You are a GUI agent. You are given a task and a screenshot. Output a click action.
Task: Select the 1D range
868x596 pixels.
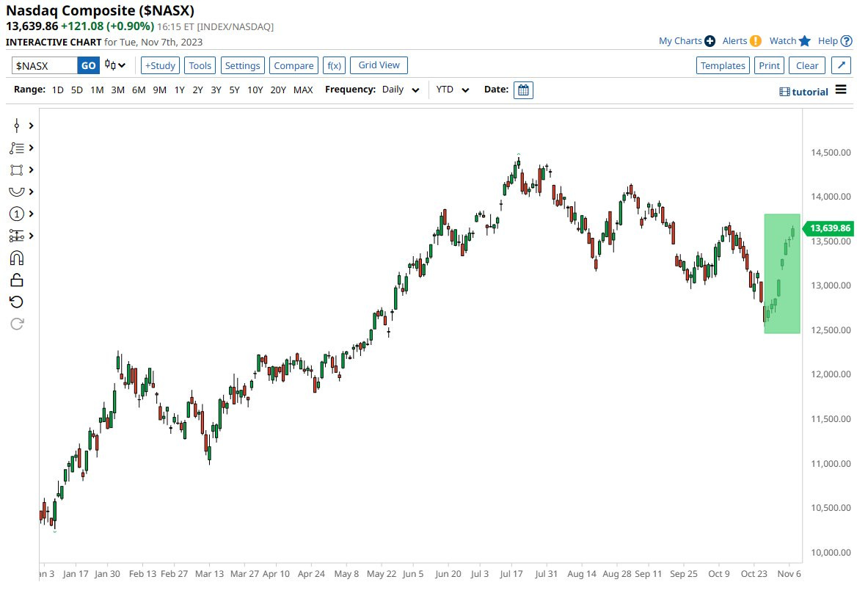coord(57,90)
